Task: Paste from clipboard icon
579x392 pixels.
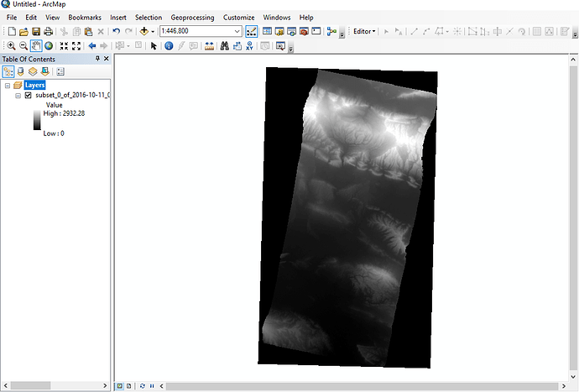Action: click(x=88, y=32)
